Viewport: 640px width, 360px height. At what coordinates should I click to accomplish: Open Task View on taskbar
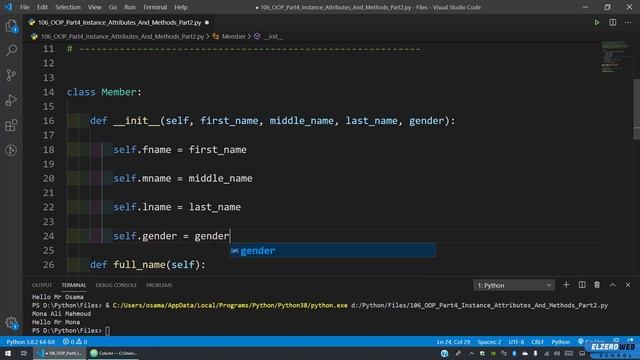(24, 353)
